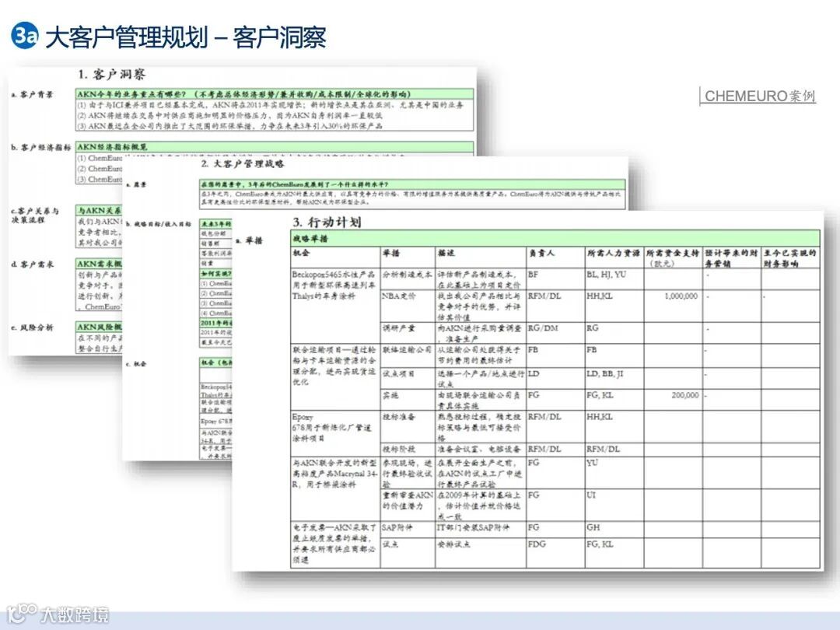Click the NBA定价 initiative cell
This screenshot has height=630, width=840.
coord(408,306)
